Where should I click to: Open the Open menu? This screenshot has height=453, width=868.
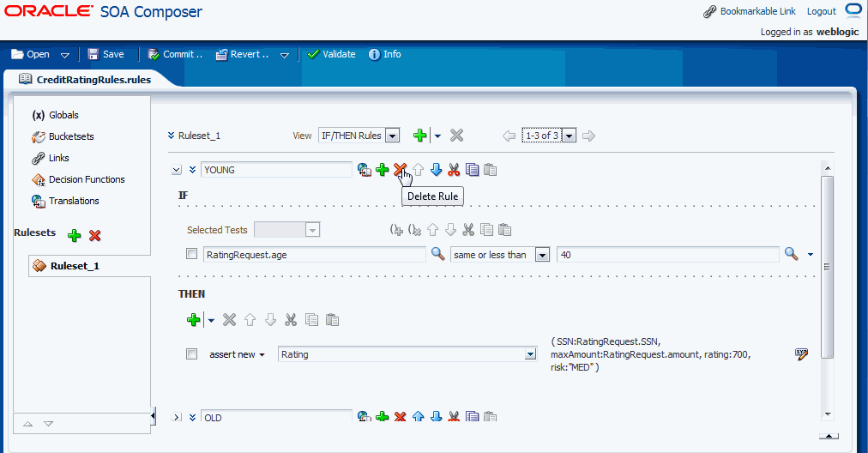tap(31, 54)
